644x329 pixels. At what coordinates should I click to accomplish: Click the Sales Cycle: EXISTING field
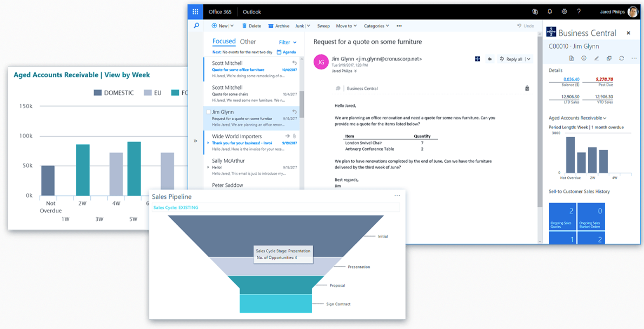275,207
